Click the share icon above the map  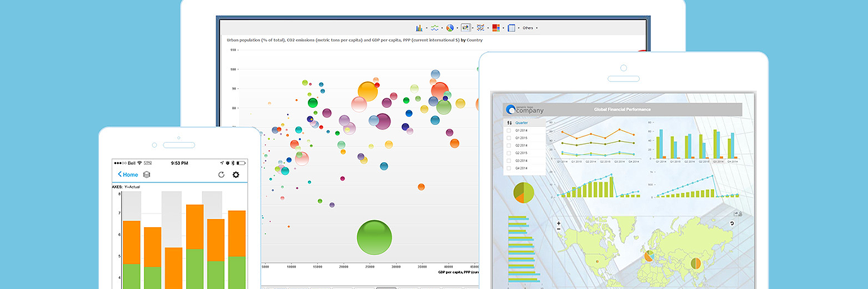(x=736, y=214)
